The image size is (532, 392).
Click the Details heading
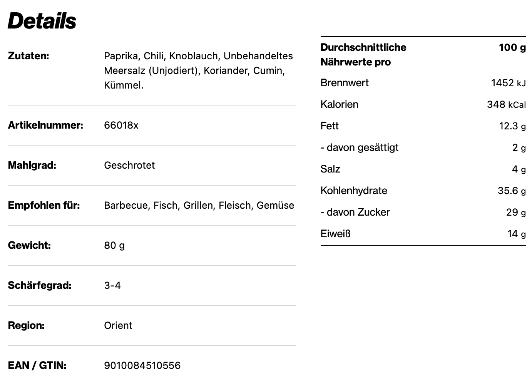(x=42, y=21)
